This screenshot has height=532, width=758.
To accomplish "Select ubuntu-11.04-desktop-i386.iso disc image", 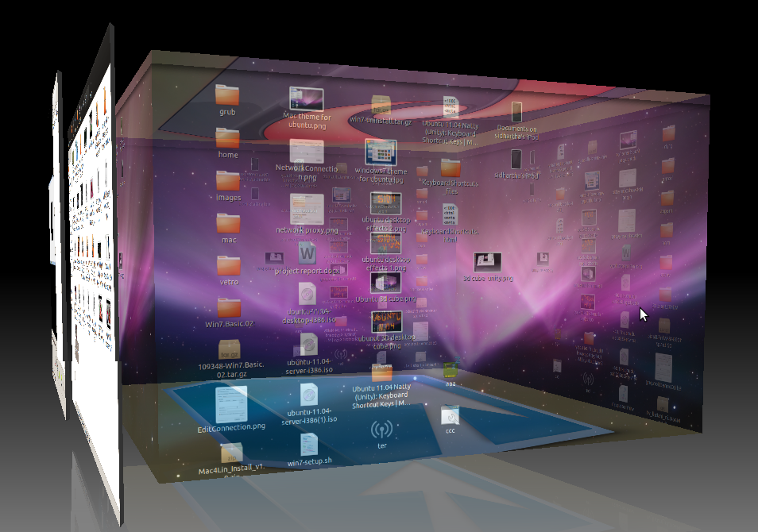I will 308,295.
